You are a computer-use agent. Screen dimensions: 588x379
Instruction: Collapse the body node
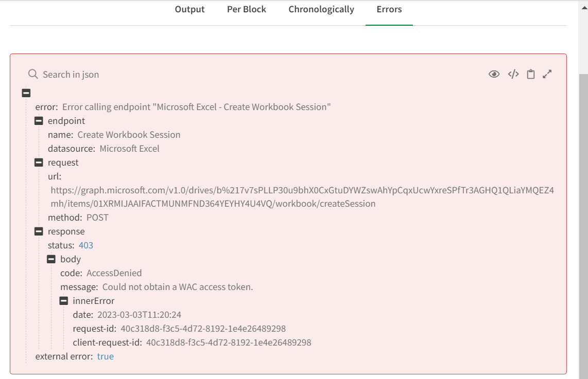pos(51,259)
